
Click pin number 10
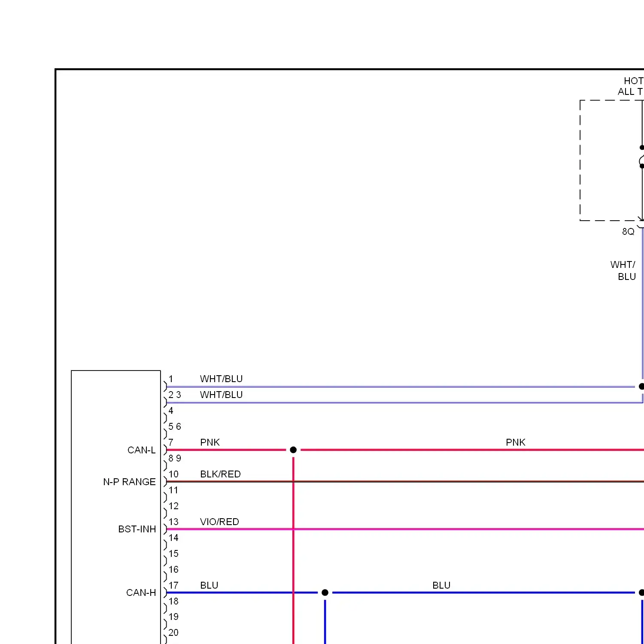click(173, 474)
